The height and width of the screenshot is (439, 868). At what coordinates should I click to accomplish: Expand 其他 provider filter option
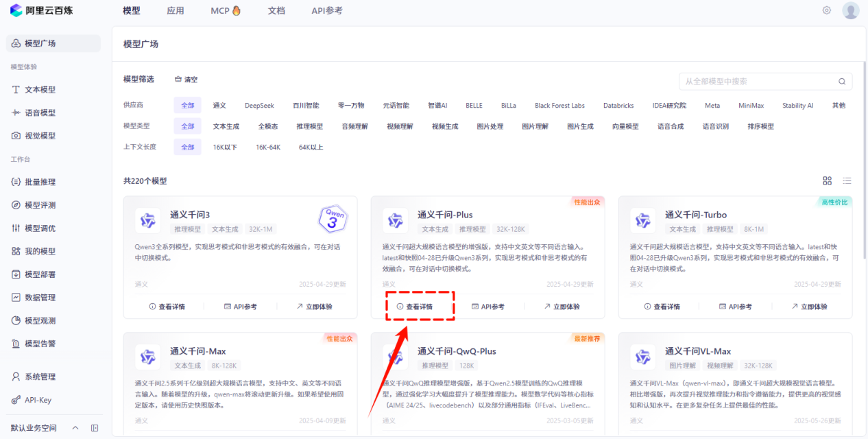pyautogui.click(x=839, y=106)
